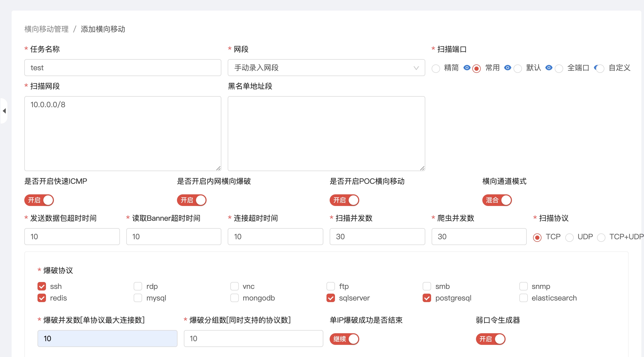Go to 横向移动管理 breadcrumb link
This screenshot has width=644, height=357.
pos(46,29)
